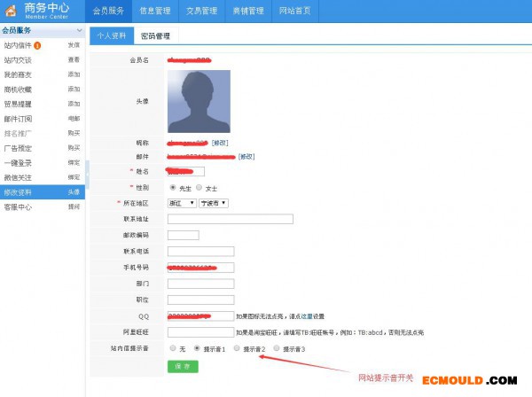This screenshot has height=397, width=532.
Task: Open the province dropdown showing 浙江
Action: [181, 203]
